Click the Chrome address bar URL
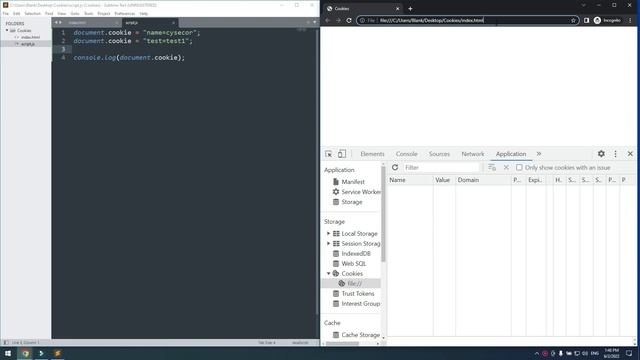640x360 pixels. (431, 20)
